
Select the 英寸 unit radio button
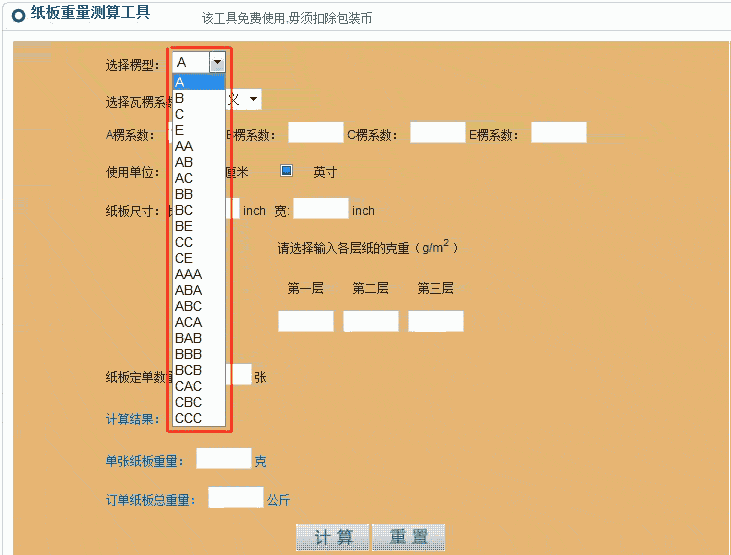coord(286,171)
